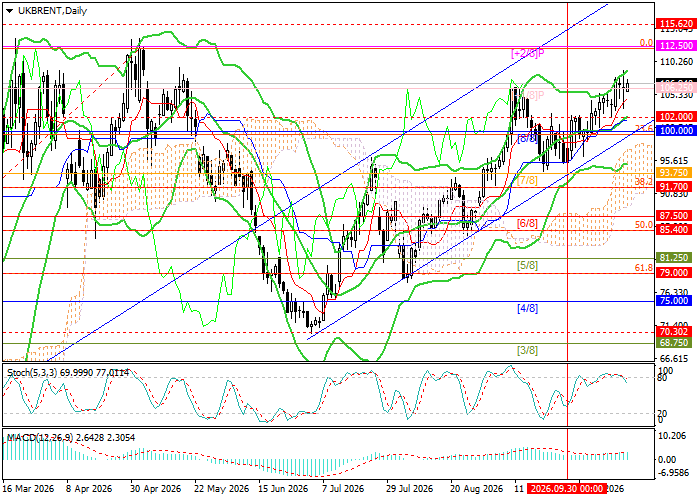
Task: Select the blue 75.000 price label
Action: coord(676,300)
